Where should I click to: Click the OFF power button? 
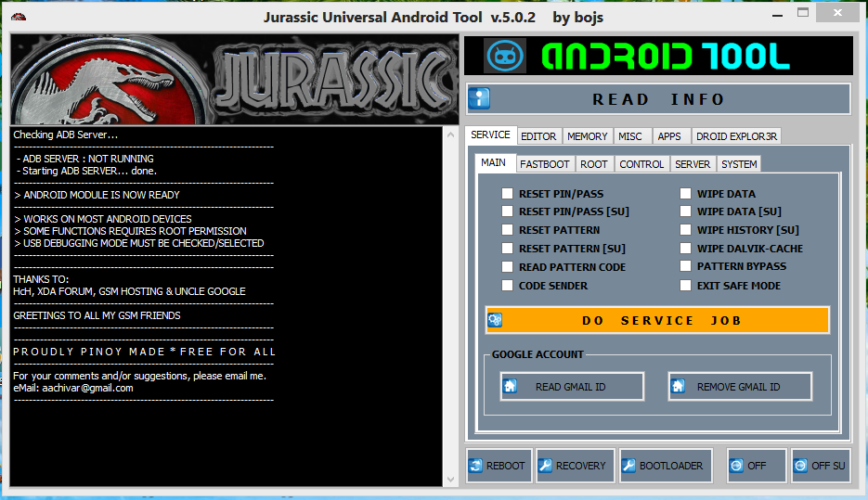[757, 466]
